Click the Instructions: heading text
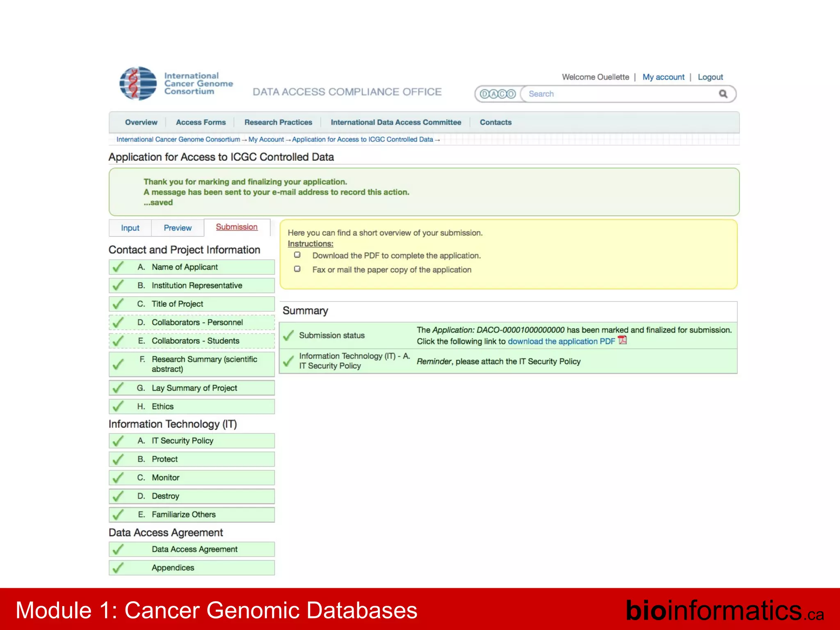840x630 pixels. click(x=310, y=244)
